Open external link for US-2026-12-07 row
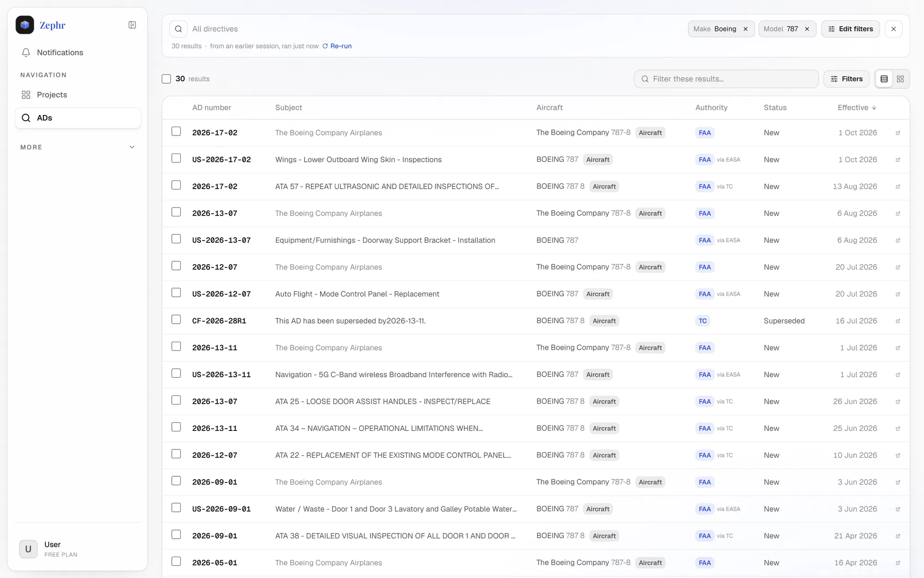 (898, 294)
